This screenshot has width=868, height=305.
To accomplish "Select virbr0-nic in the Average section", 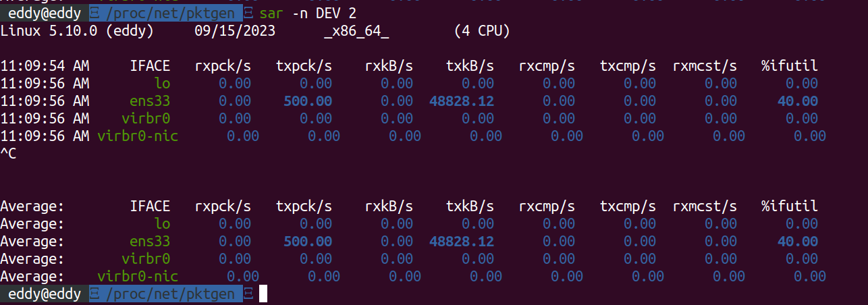I will click(x=138, y=277).
